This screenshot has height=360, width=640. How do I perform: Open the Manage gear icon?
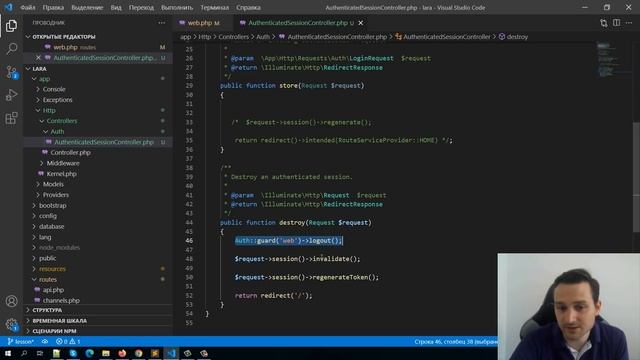tap(11, 324)
